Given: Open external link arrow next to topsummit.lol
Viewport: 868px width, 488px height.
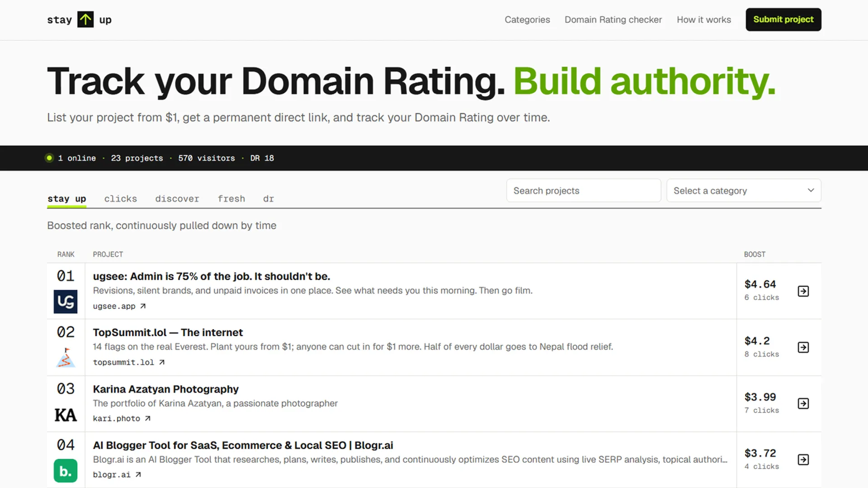Looking at the screenshot, I should pyautogui.click(x=162, y=362).
